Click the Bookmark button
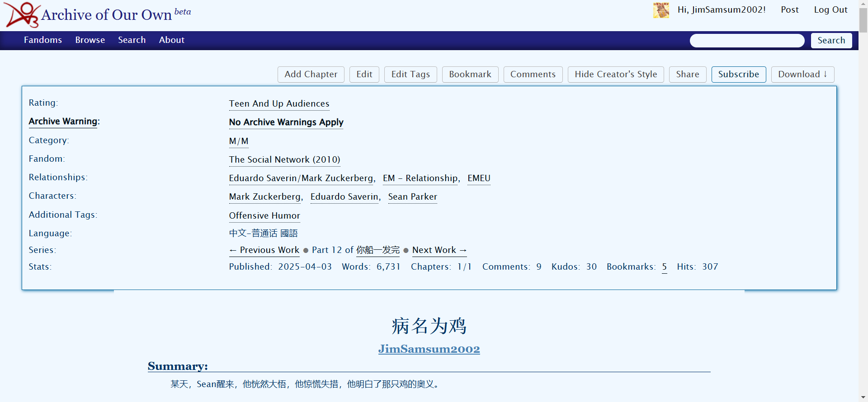868x402 pixels. [x=470, y=75]
